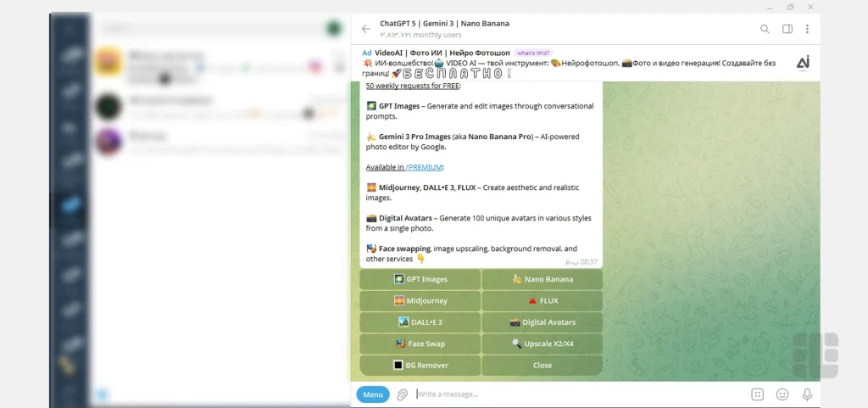Click the Face Swap button
This screenshot has height=408, width=868.
click(x=420, y=344)
